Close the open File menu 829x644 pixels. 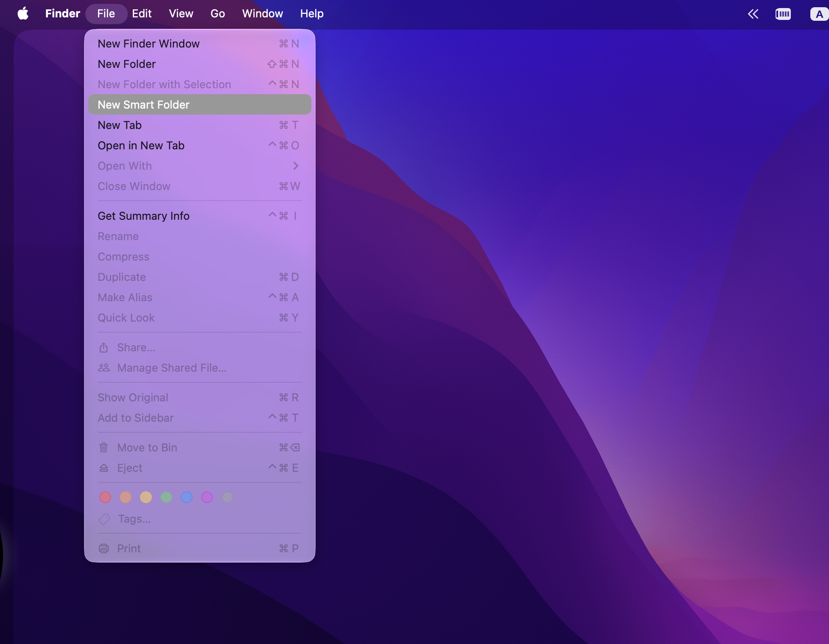[106, 14]
